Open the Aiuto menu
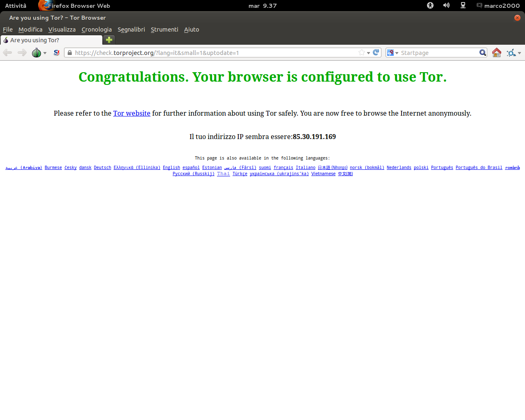The width and height of the screenshot is (525, 420). coord(192,30)
